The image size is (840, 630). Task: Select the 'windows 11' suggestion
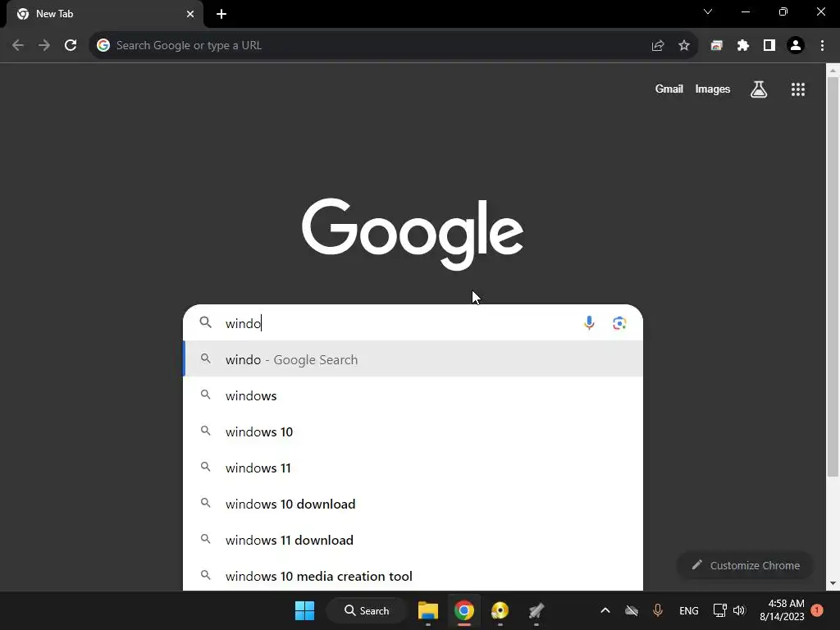pos(413,468)
